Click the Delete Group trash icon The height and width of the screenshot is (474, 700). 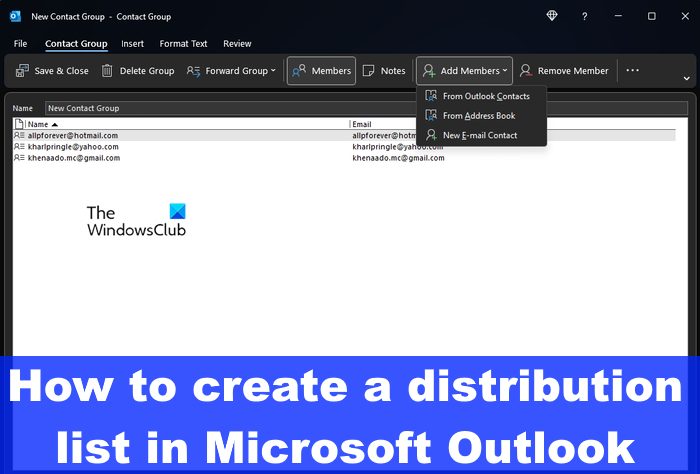107,71
